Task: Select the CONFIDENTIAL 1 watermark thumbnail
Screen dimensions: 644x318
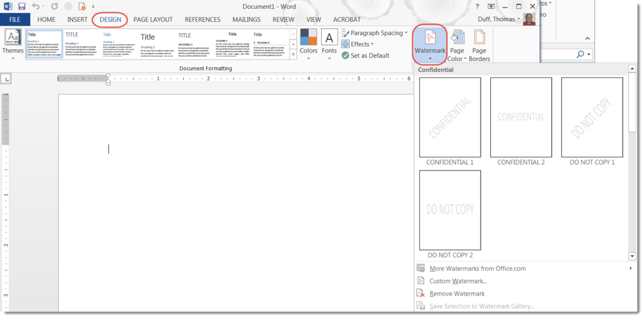Action: point(450,118)
